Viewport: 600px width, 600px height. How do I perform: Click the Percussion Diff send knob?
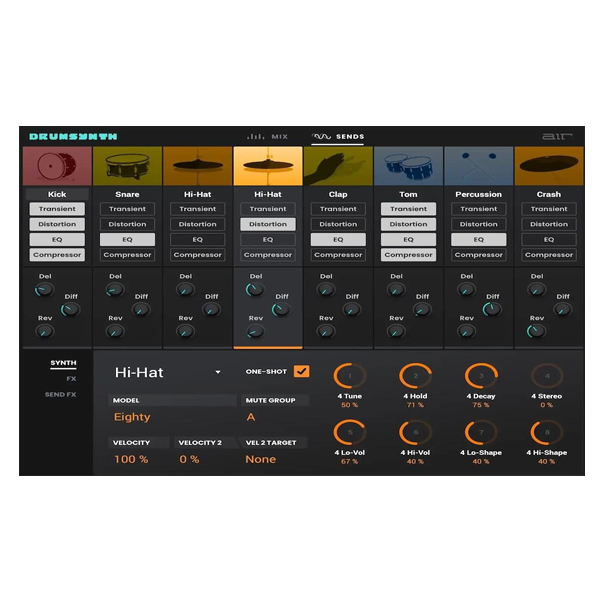pos(492,310)
